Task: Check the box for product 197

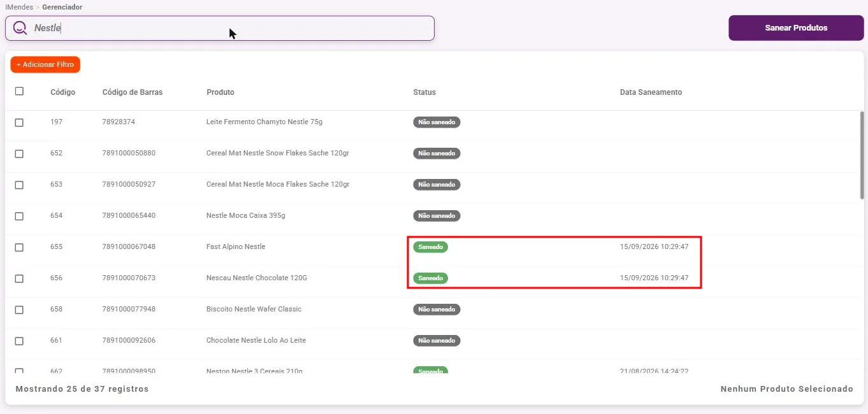Action: (x=19, y=122)
